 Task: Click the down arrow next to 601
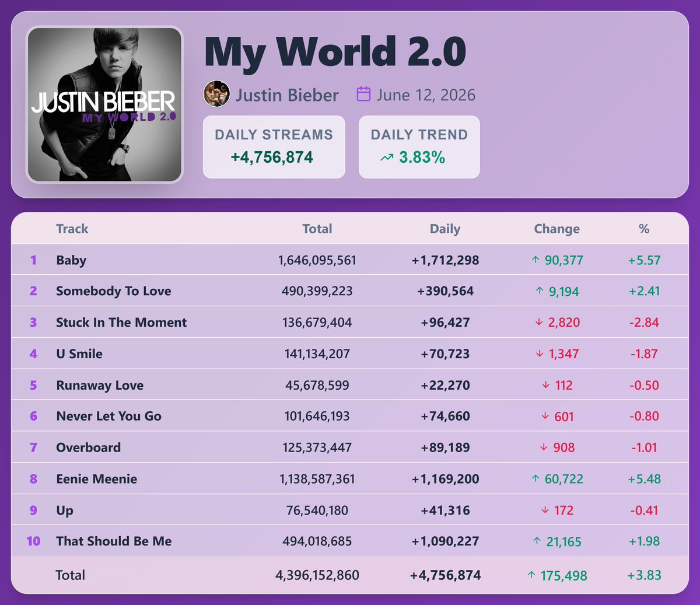point(545,417)
